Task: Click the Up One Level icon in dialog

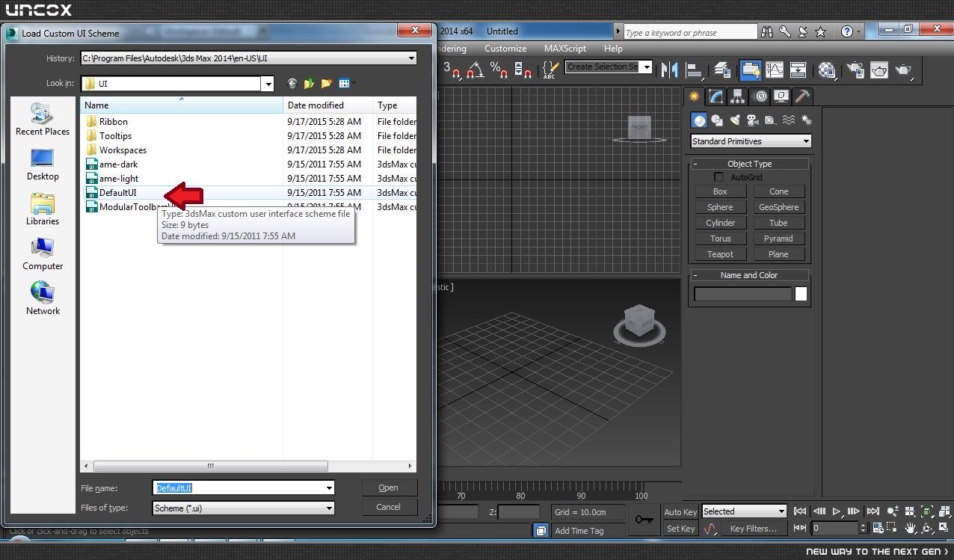Action: 309,84
